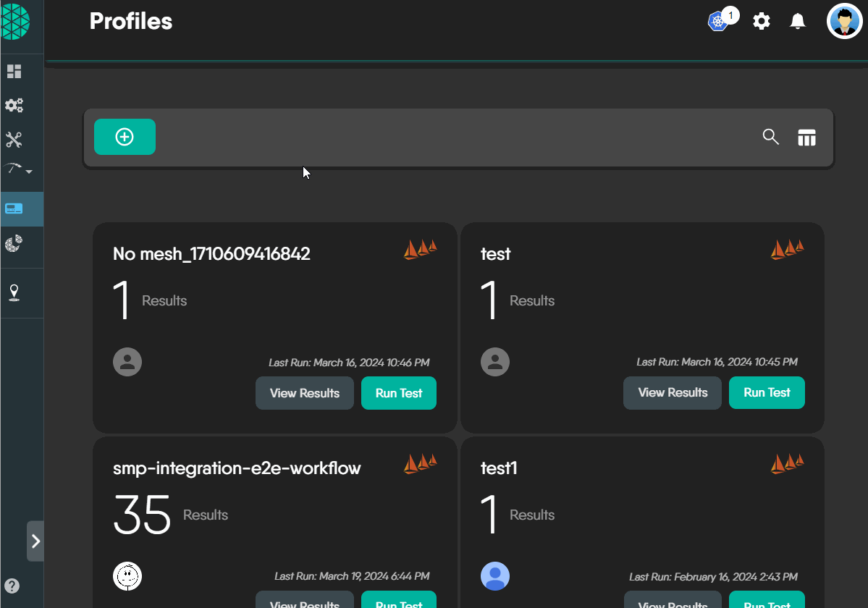Open the settings gear in the header
Screen dimensions: 868x608
click(761, 21)
